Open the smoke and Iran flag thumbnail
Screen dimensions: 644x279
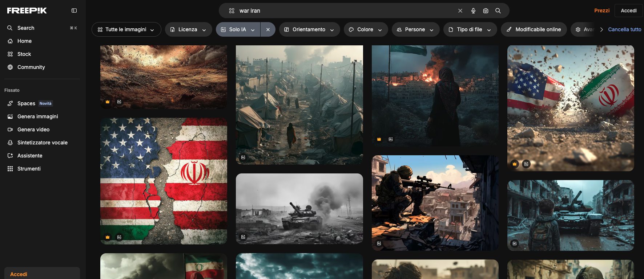(164, 266)
